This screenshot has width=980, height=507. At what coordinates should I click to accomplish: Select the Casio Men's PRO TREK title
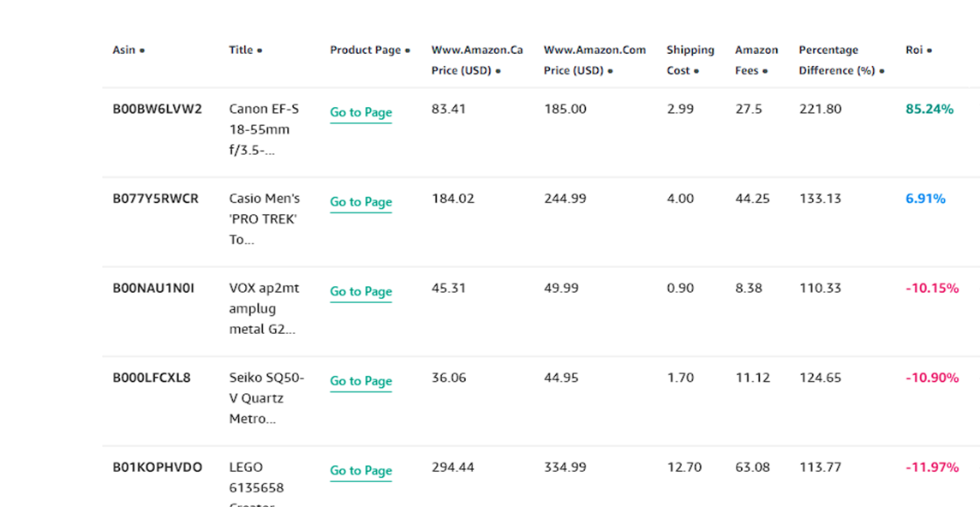coord(263,219)
